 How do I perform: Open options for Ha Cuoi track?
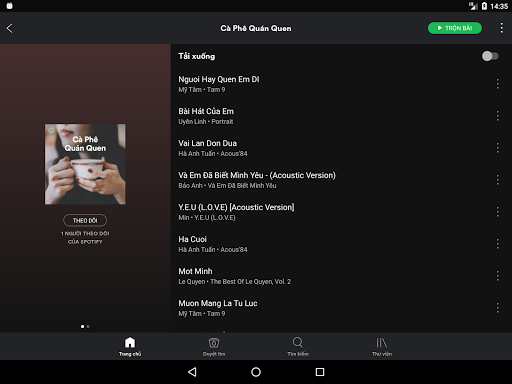tap(498, 244)
